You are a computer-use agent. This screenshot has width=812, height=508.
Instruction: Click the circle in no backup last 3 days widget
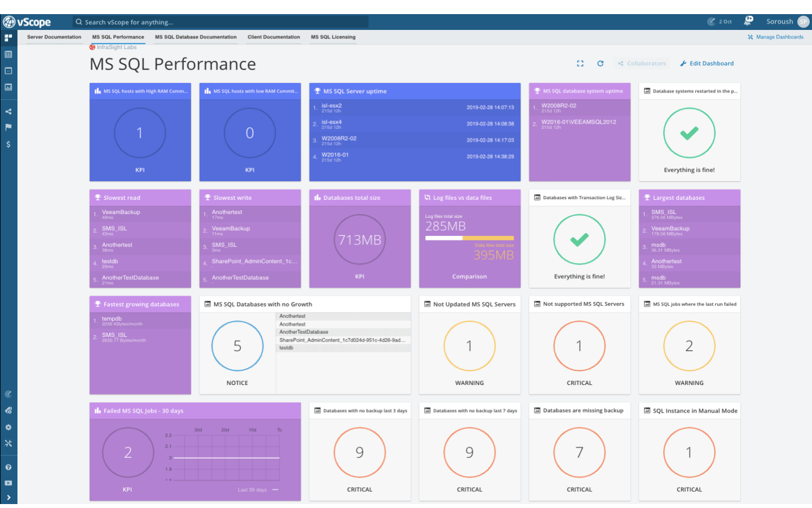tap(360, 453)
